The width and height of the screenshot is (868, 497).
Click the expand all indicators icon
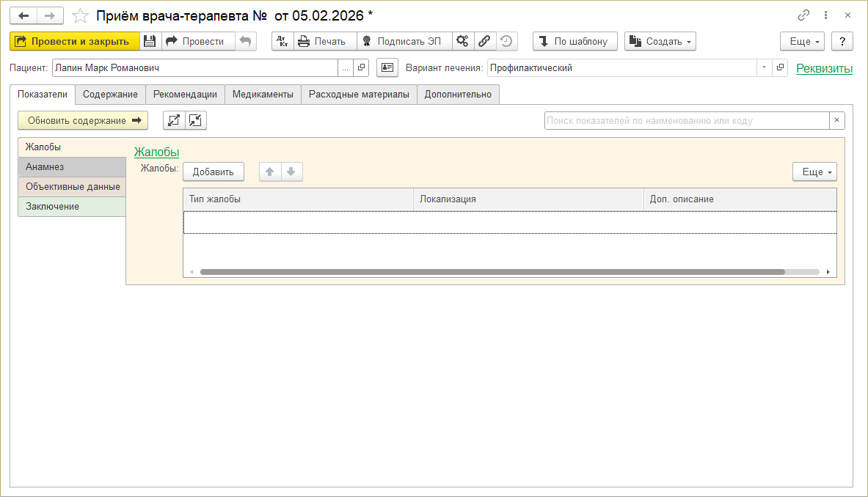[x=174, y=120]
